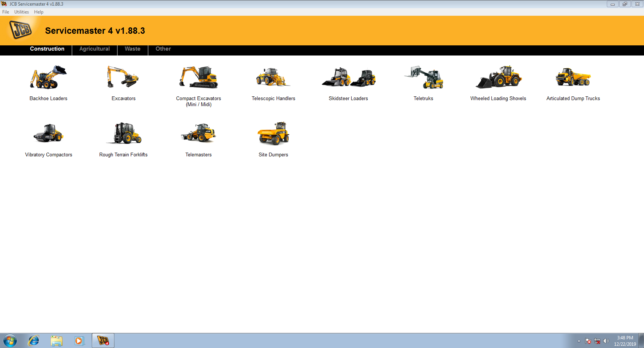
Task: Open the Utilities menu
Action: [21, 12]
